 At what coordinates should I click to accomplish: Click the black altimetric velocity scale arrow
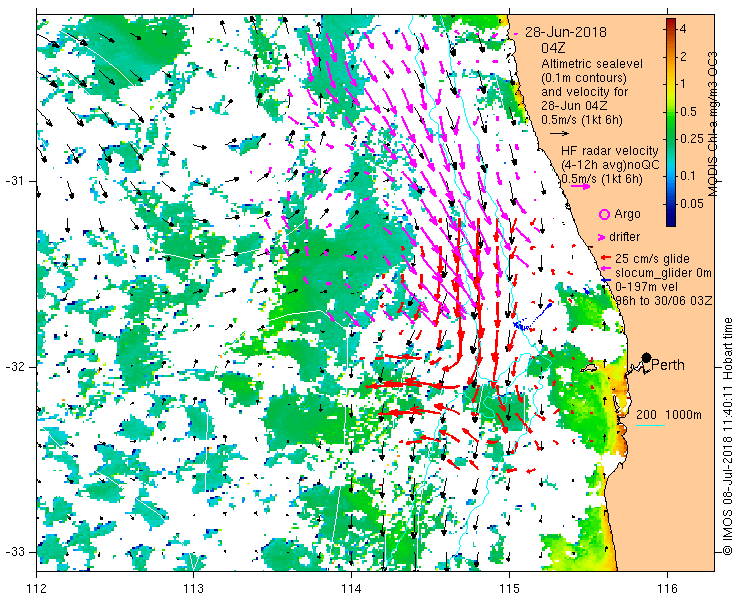[560, 134]
